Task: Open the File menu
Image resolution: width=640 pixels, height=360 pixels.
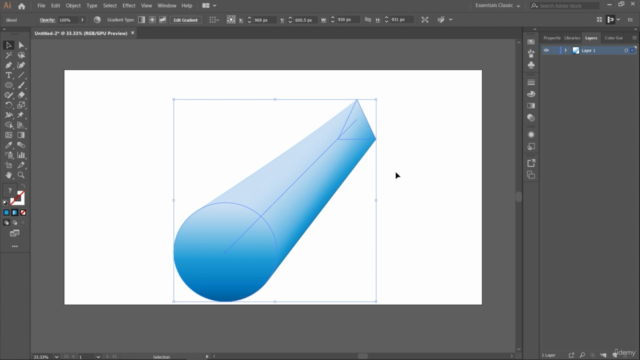Action: [x=41, y=6]
